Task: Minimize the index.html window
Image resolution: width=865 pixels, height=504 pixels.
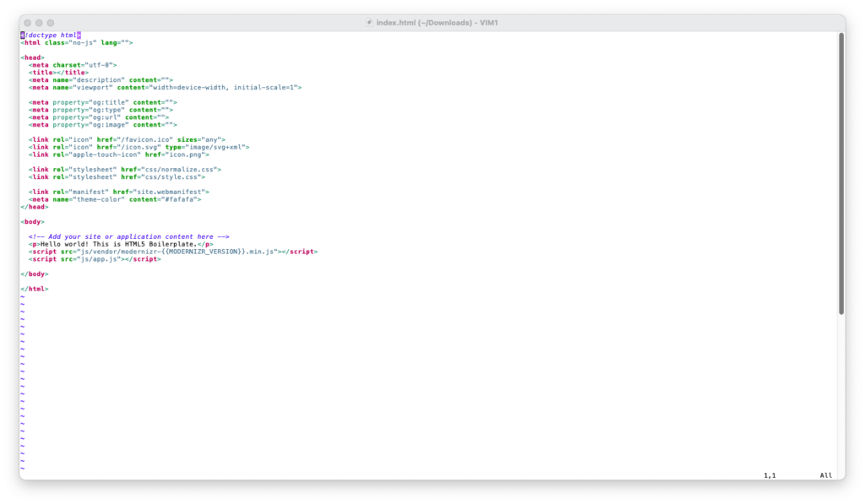Action: [39, 23]
